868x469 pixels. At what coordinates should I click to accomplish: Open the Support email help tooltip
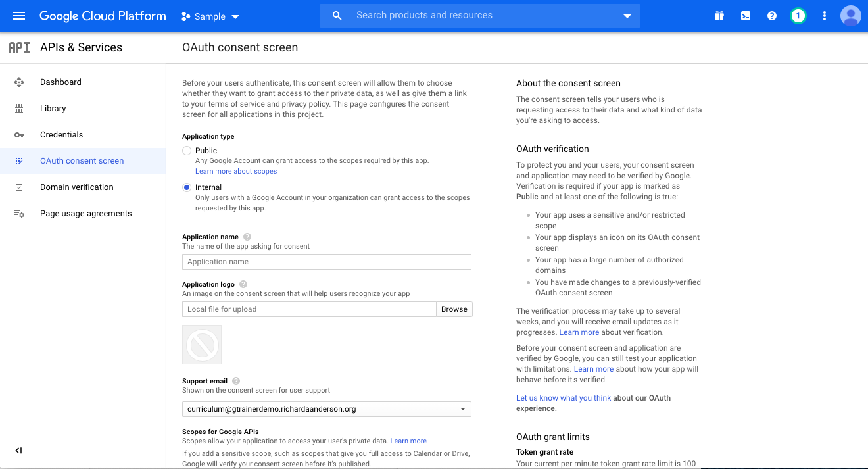[236, 380]
